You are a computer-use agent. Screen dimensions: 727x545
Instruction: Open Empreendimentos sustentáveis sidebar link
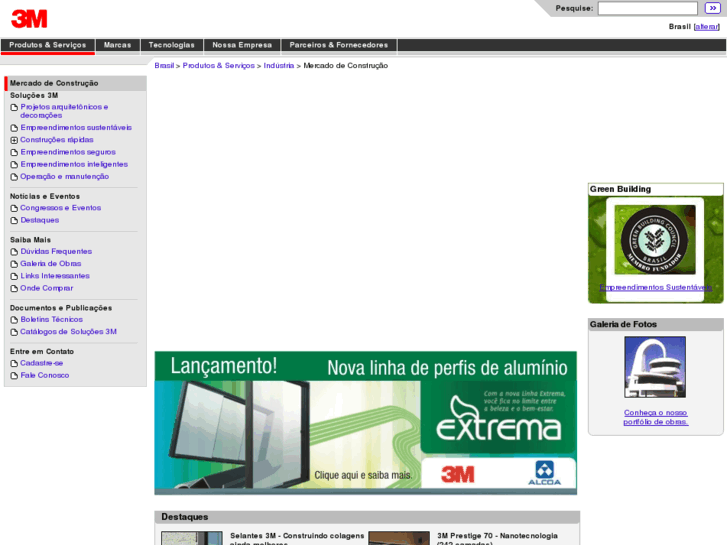(76, 128)
